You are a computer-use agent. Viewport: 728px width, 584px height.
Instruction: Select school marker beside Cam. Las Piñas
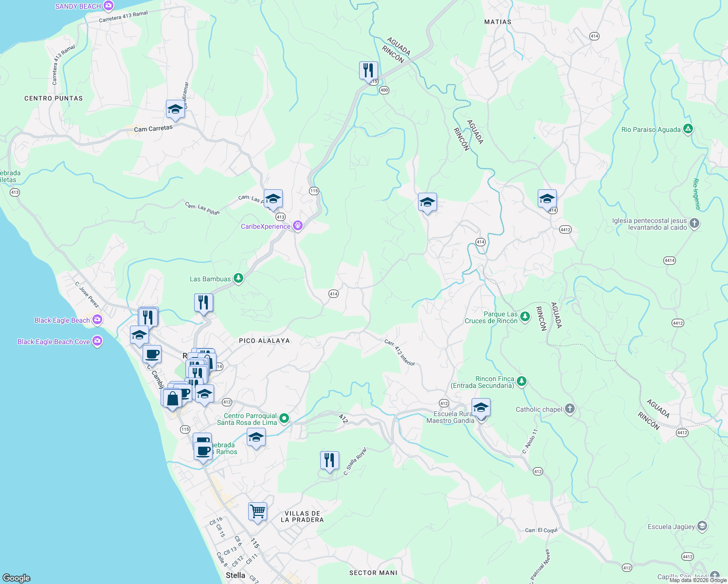coord(273,200)
